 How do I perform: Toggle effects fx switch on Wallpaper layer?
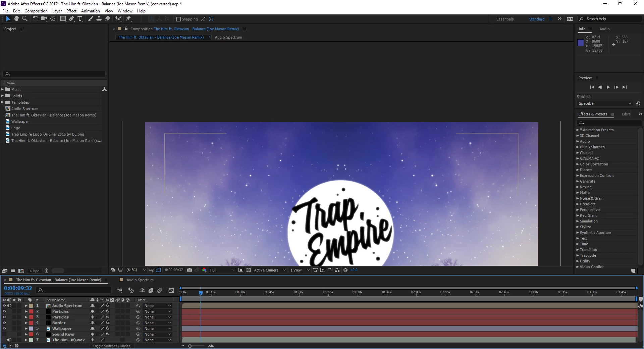(x=107, y=329)
